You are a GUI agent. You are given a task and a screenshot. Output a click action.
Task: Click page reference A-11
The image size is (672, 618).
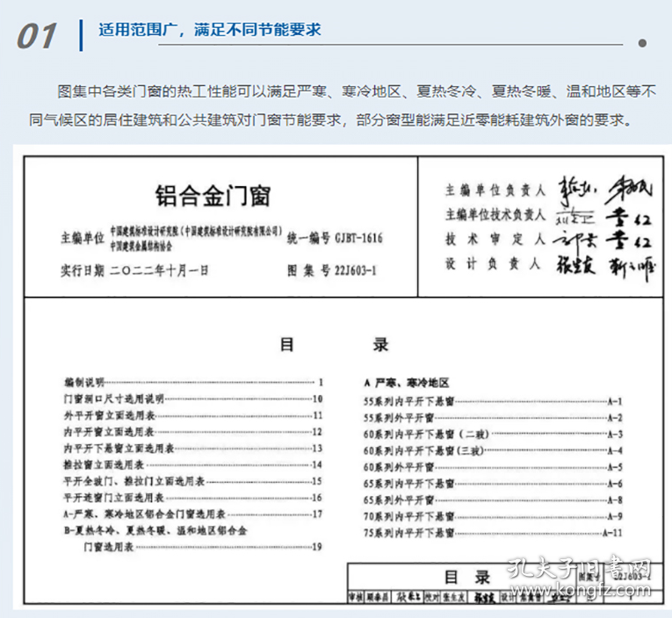click(612, 533)
